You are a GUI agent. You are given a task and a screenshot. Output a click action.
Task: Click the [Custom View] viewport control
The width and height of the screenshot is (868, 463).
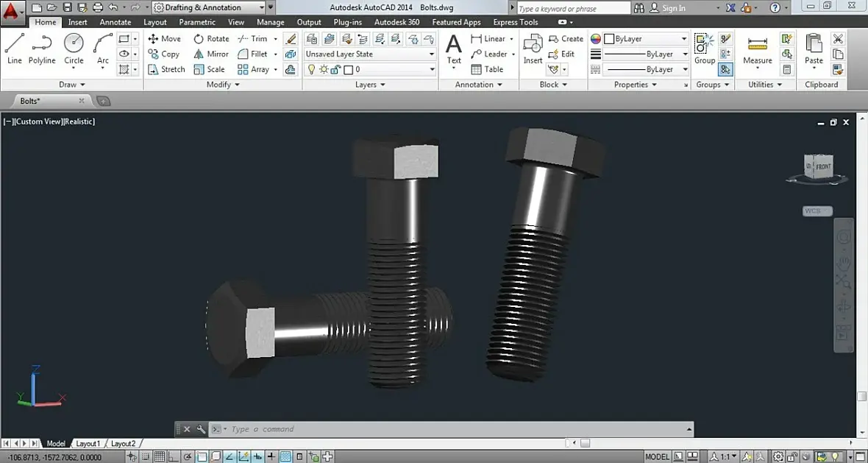click(x=39, y=121)
